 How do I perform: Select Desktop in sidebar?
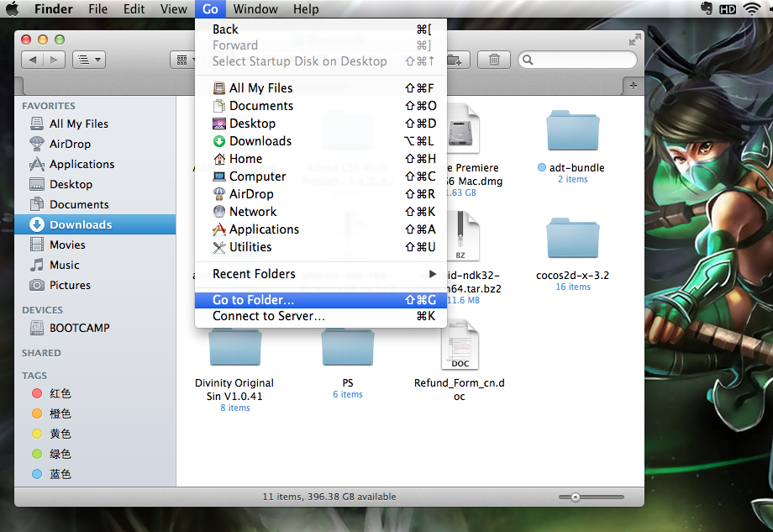pos(95,184)
